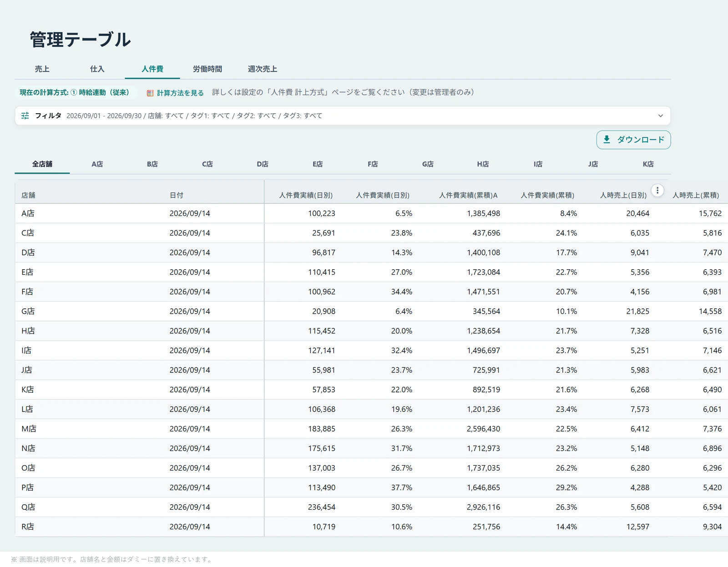Image resolution: width=728 pixels, height=567 pixels.
Task: Click the 人件費実績(累積) column header
Action: pos(547,195)
